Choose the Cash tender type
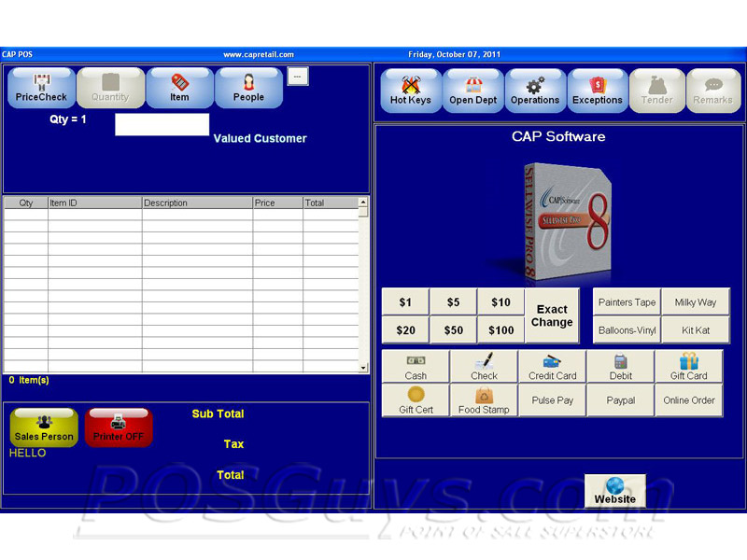The image size is (747, 560). pyautogui.click(x=416, y=367)
